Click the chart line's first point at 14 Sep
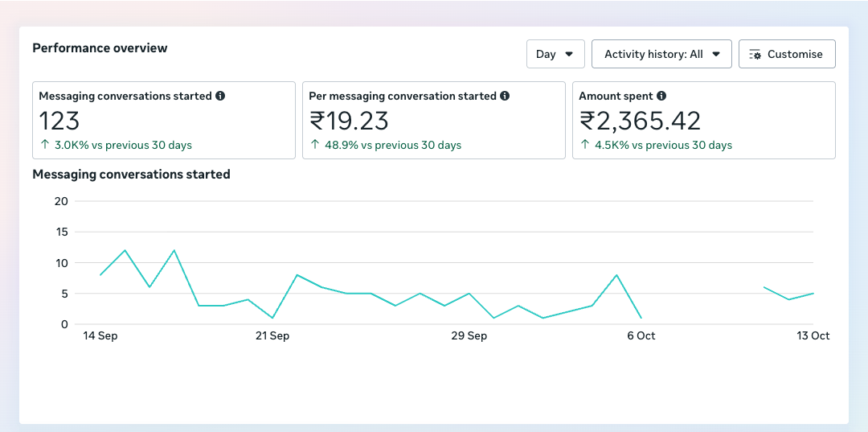 click(x=100, y=275)
